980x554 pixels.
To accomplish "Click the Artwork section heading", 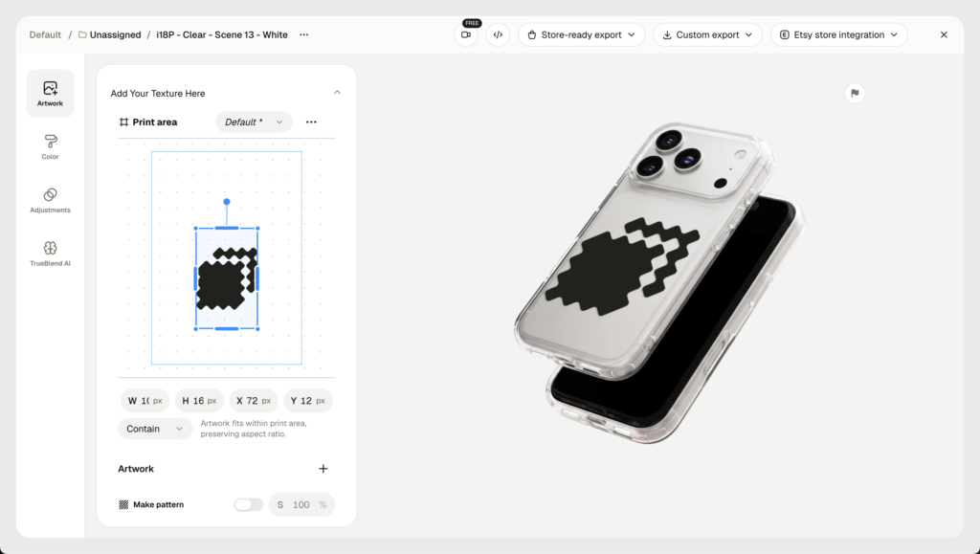I will coord(136,469).
